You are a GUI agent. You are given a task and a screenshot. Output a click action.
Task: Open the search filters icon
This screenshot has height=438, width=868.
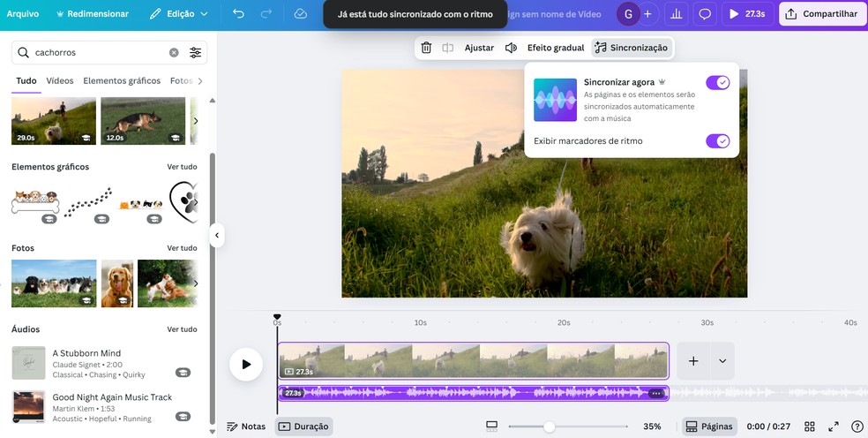coord(196,53)
